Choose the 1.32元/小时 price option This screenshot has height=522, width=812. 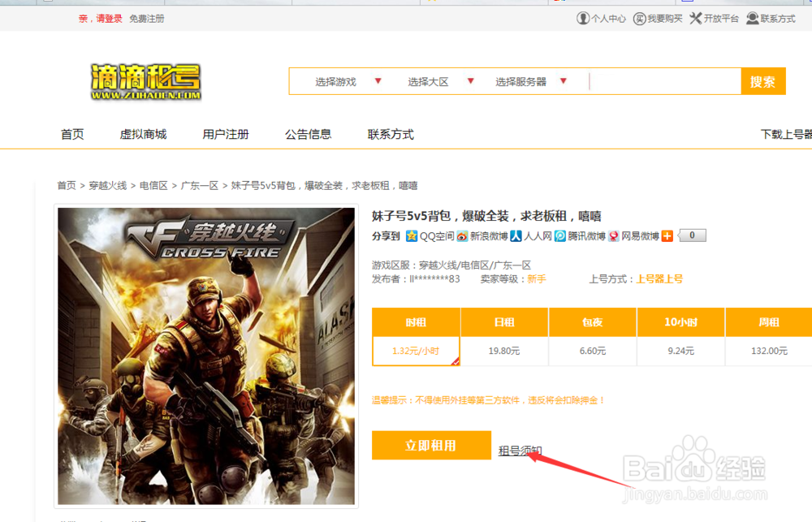tap(416, 351)
